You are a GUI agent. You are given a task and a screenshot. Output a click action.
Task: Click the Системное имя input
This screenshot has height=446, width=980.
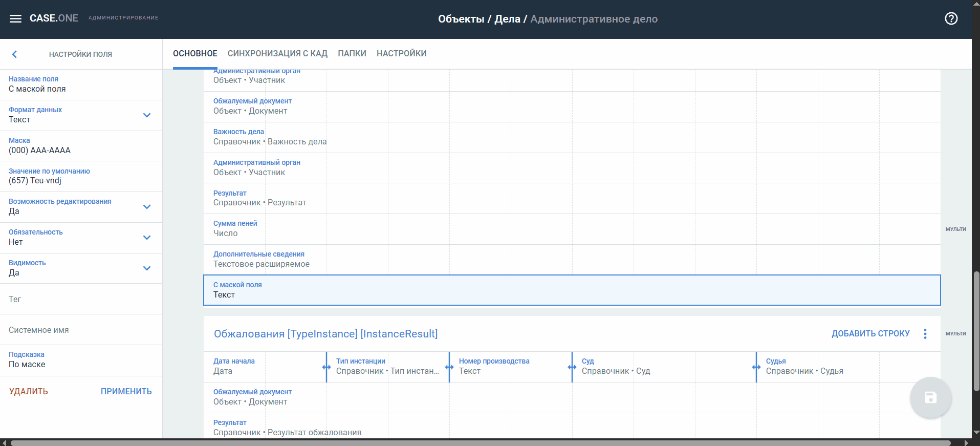[81, 330]
